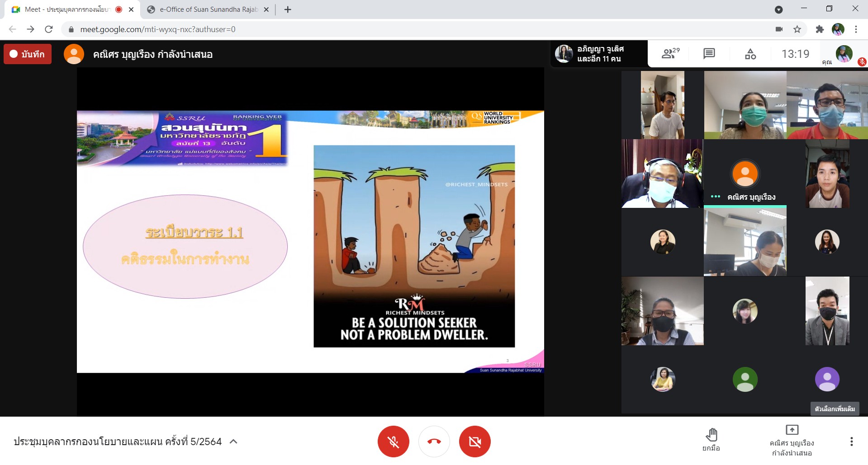The width and height of the screenshot is (868, 465).
Task: Click the camera icon in the address bar
Action: (x=779, y=29)
